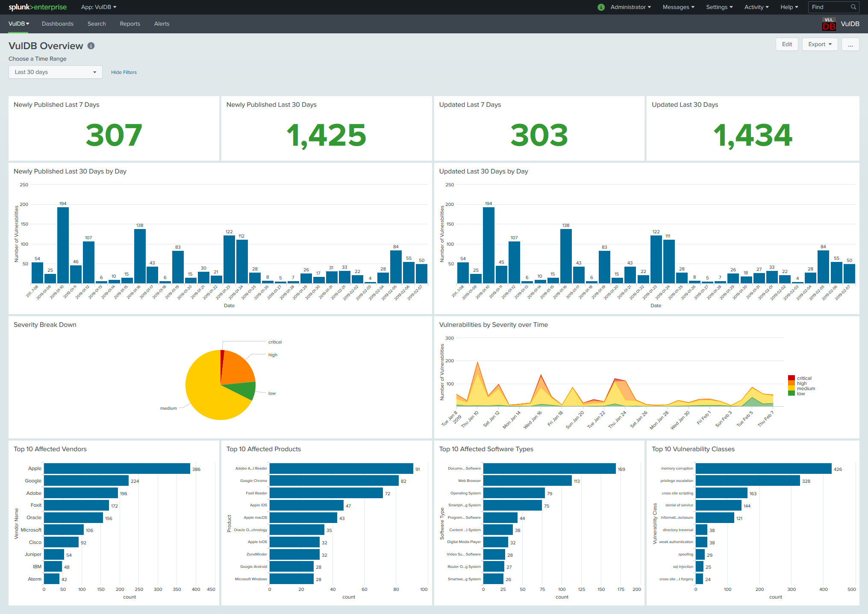Click the Operating System software type bar
Viewport: 868px width, 614px height.
point(514,493)
